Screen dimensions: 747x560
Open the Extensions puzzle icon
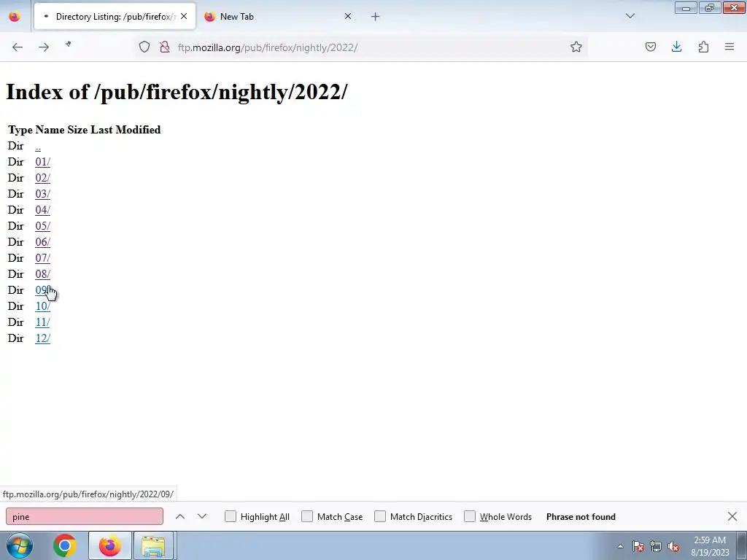703,47
